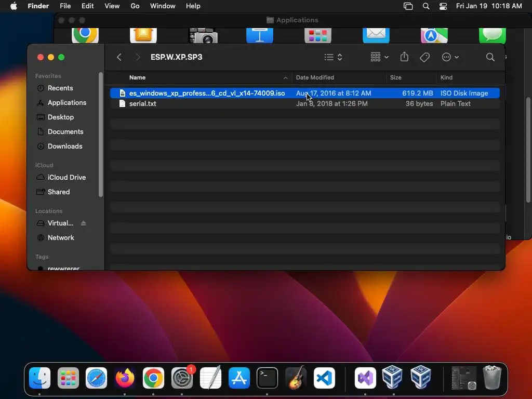The image size is (532, 399).
Task: Launch Safari from the Dock
Action: point(96,378)
